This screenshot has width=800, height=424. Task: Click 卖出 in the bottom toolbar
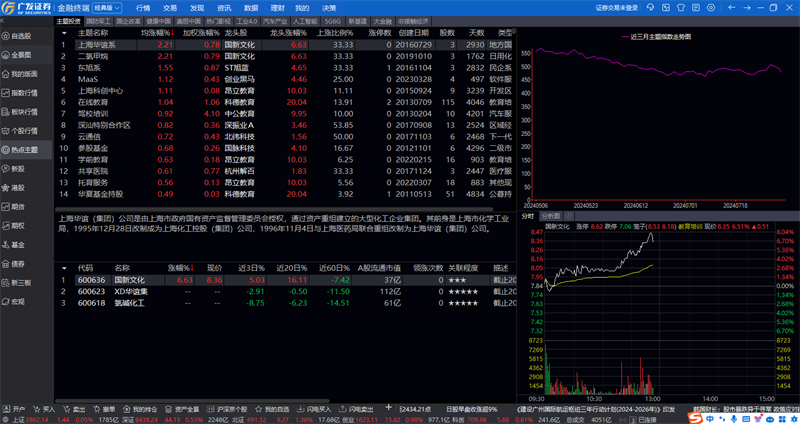pyautogui.click(x=74, y=409)
